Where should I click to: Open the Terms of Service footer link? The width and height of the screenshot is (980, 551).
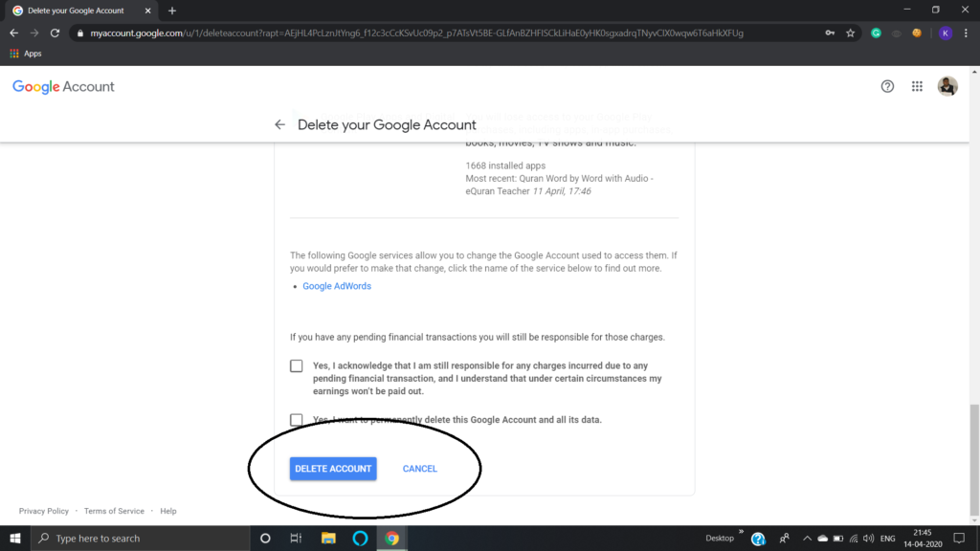(x=114, y=511)
